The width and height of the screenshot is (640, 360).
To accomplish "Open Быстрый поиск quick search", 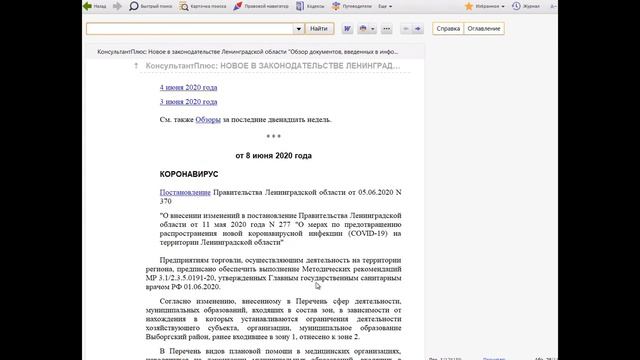I will 151,6.
